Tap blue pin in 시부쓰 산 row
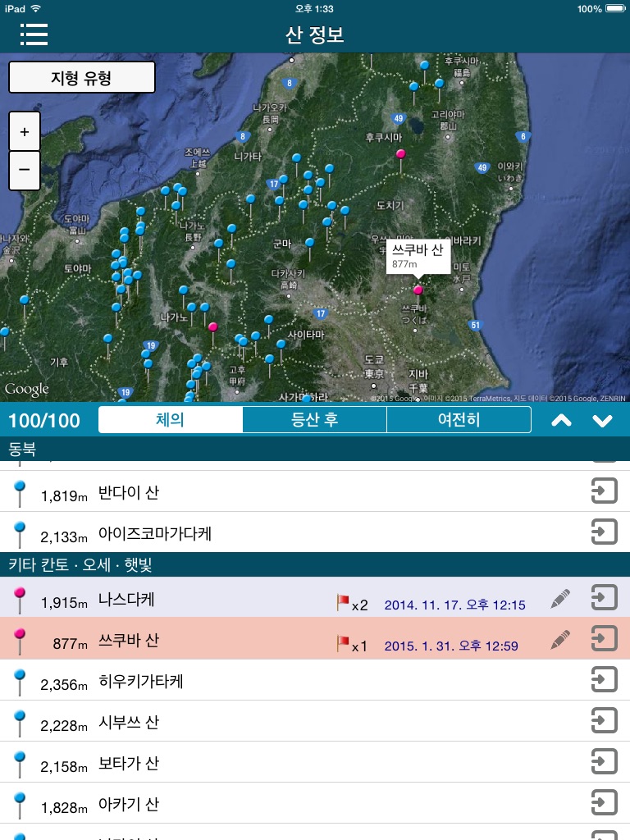 [20, 724]
